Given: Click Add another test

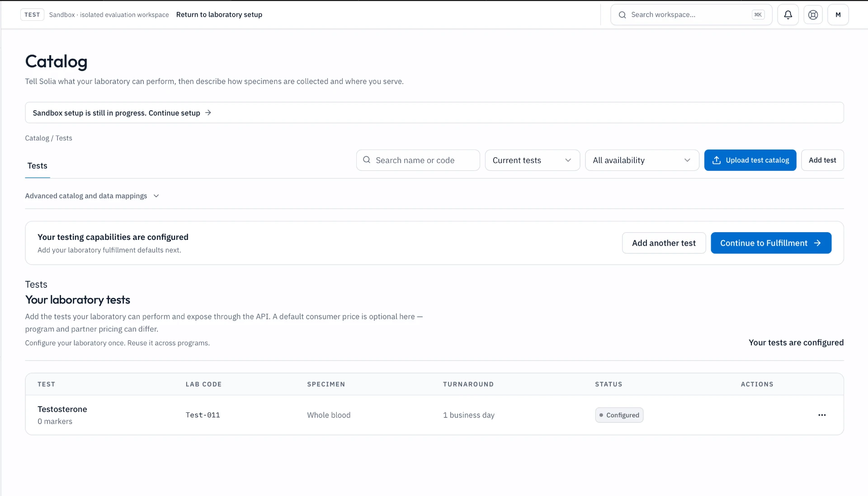Looking at the screenshot, I should click(x=664, y=243).
